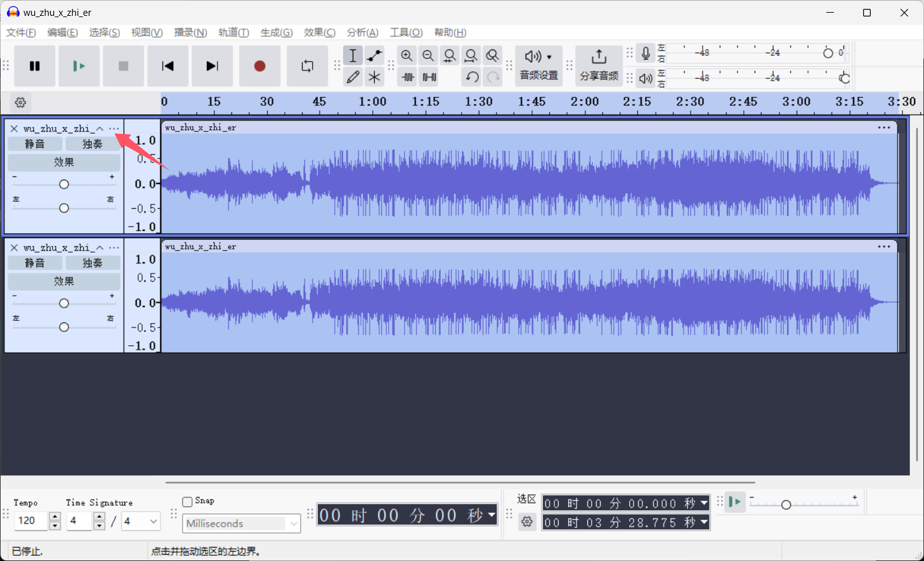
Task: Collapse the first track with caret
Action: click(100, 128)
